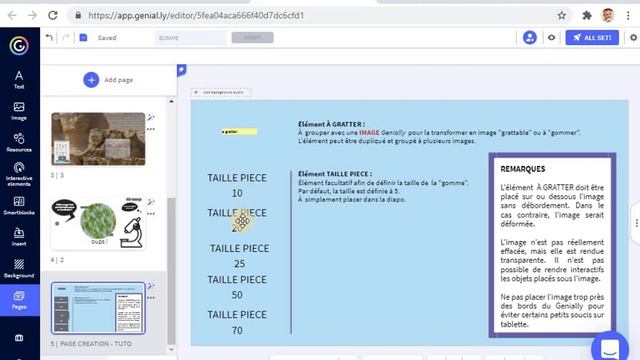
Task: Open page 5 more options dots
Action: (x=151, y=298)
